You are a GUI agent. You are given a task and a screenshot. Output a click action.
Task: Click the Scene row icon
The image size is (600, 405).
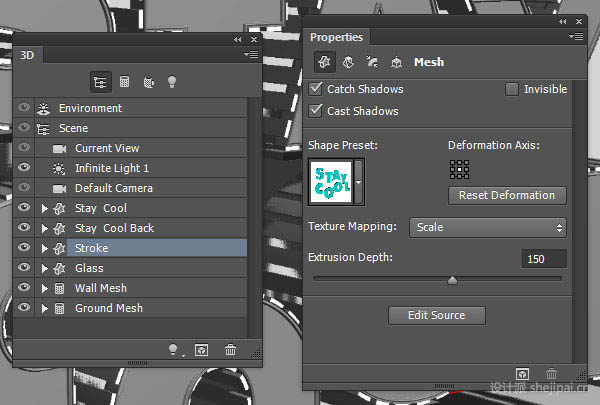[43, 129]
